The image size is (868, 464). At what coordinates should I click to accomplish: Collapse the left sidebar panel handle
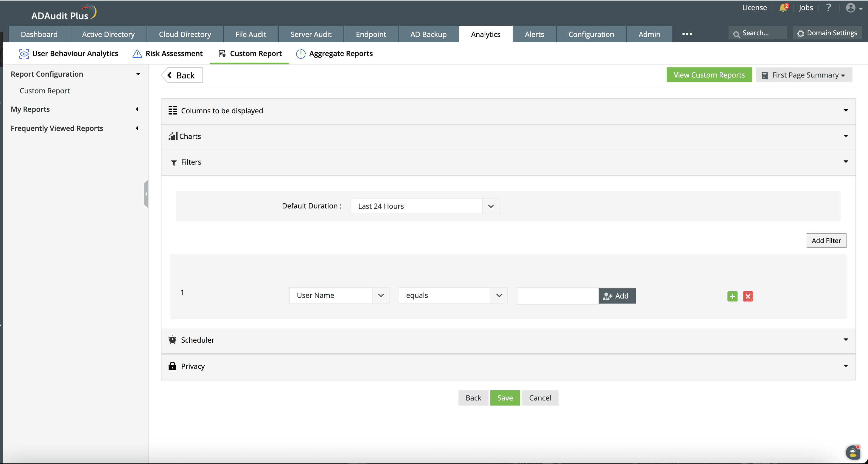point(146,194)
